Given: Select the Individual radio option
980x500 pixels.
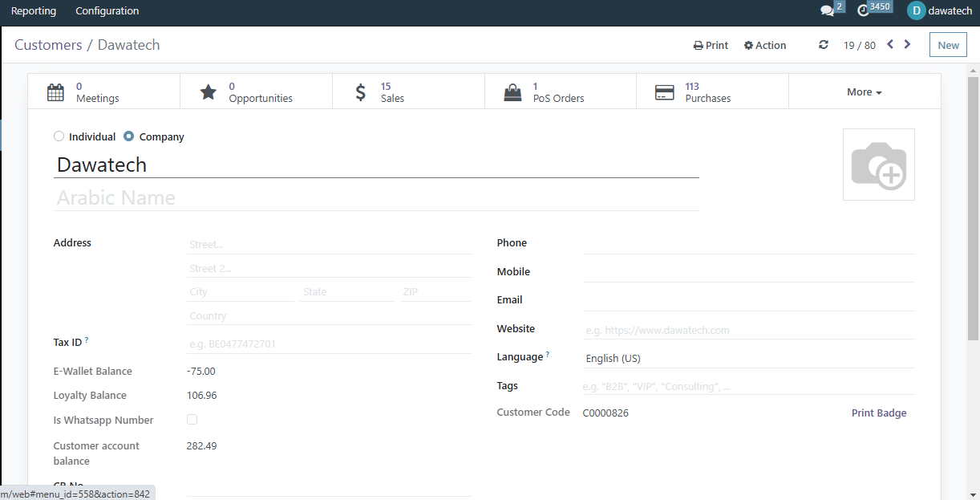Looking at the screenshot, I should click(59, 136).
